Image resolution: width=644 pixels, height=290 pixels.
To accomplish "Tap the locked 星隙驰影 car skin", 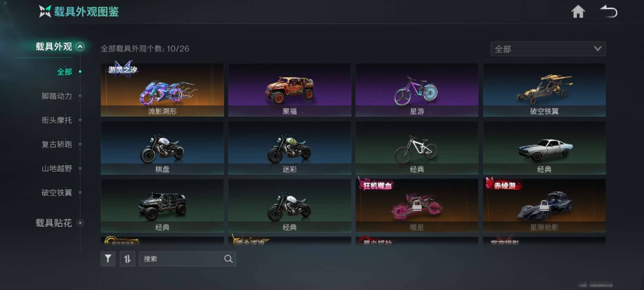I will [544, 206].
